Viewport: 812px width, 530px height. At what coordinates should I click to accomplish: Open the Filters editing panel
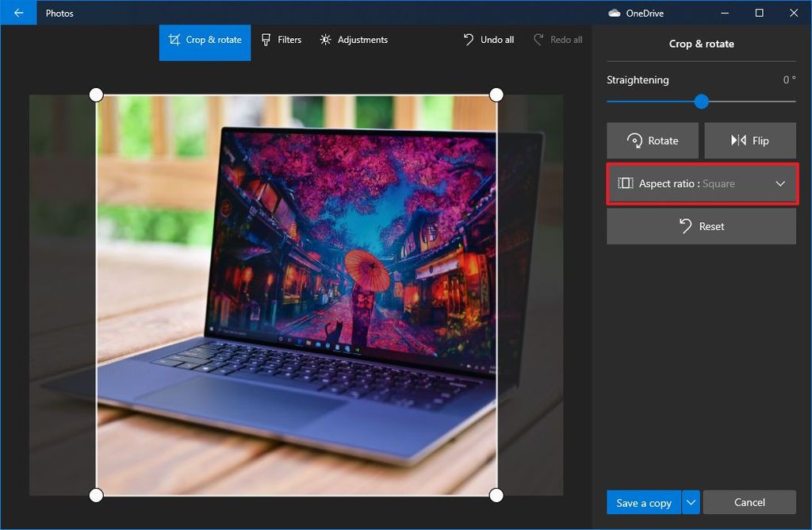pos(282,40)
